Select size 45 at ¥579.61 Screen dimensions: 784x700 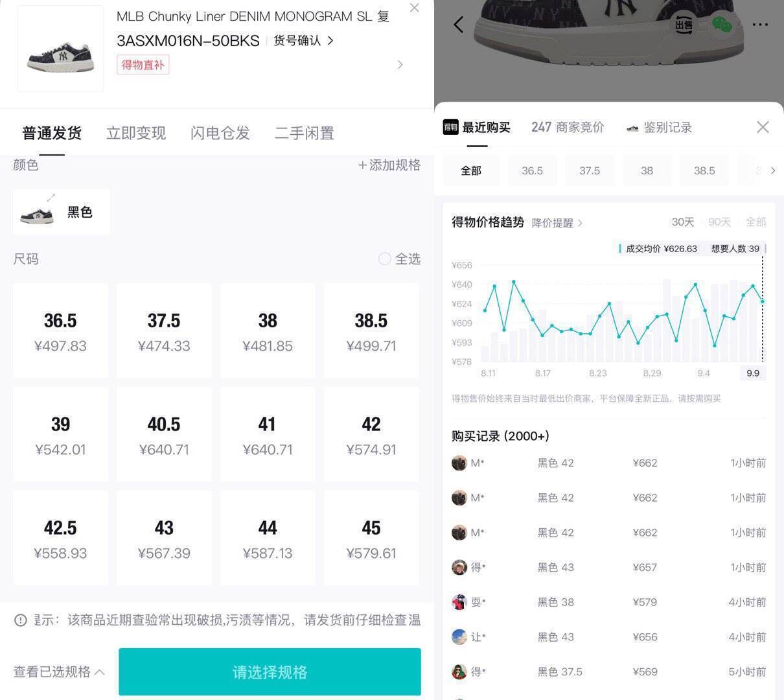click(x=371, y=538)
